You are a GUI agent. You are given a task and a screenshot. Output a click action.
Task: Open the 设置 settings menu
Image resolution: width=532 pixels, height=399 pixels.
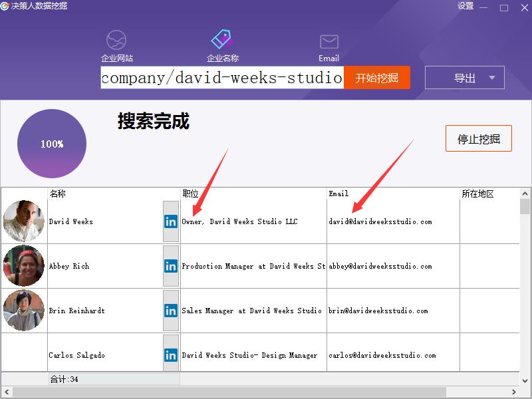pyautogui.click(x=465, y=6)
